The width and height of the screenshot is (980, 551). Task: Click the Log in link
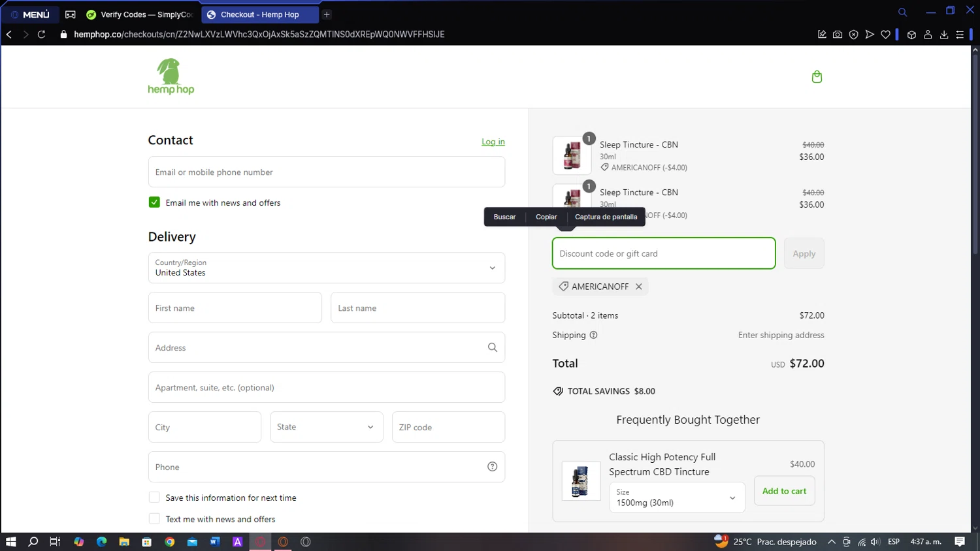pos(493,142)
